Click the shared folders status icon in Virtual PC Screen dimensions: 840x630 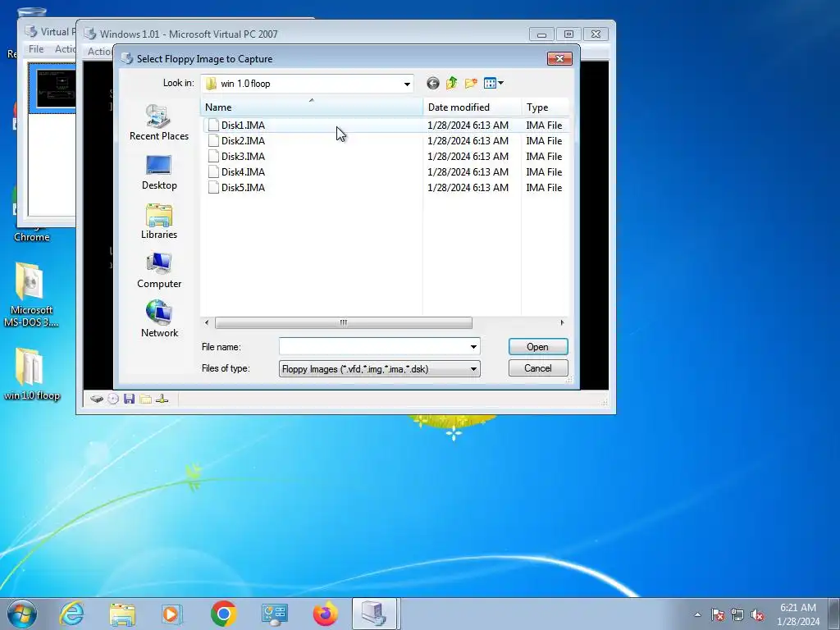[x=145, y=399]
